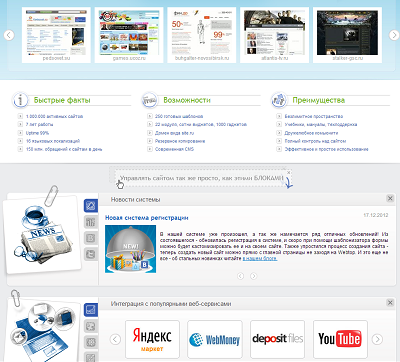Dismiss the draggable БЛОКАМИ hint banner
Image resolution: width=400 pixels, height=362 pixels.
coord(289,172)
